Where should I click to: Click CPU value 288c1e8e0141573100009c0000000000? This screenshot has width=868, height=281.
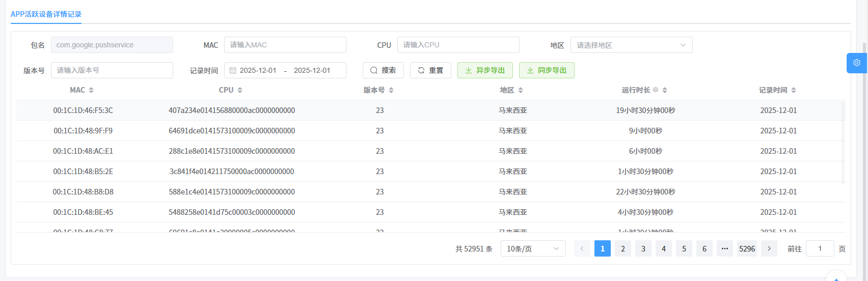232,151
